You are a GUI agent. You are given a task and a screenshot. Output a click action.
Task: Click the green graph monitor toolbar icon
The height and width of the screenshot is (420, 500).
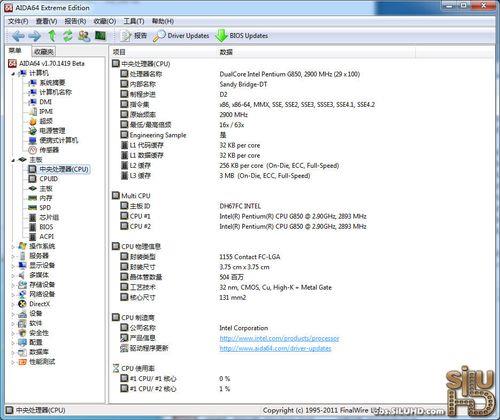pyautogui.click(x=100, y=35)
